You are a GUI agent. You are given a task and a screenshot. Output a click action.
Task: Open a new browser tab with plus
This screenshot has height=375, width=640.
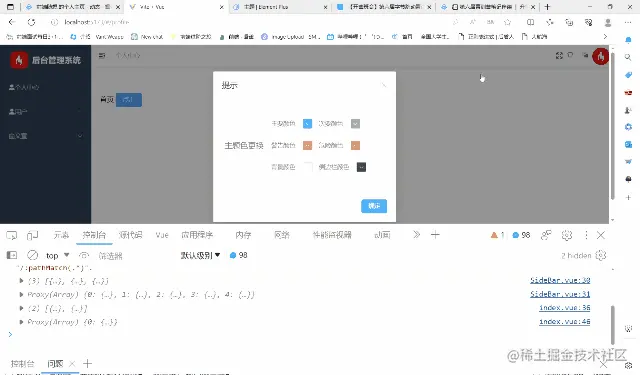click(547, 7)
